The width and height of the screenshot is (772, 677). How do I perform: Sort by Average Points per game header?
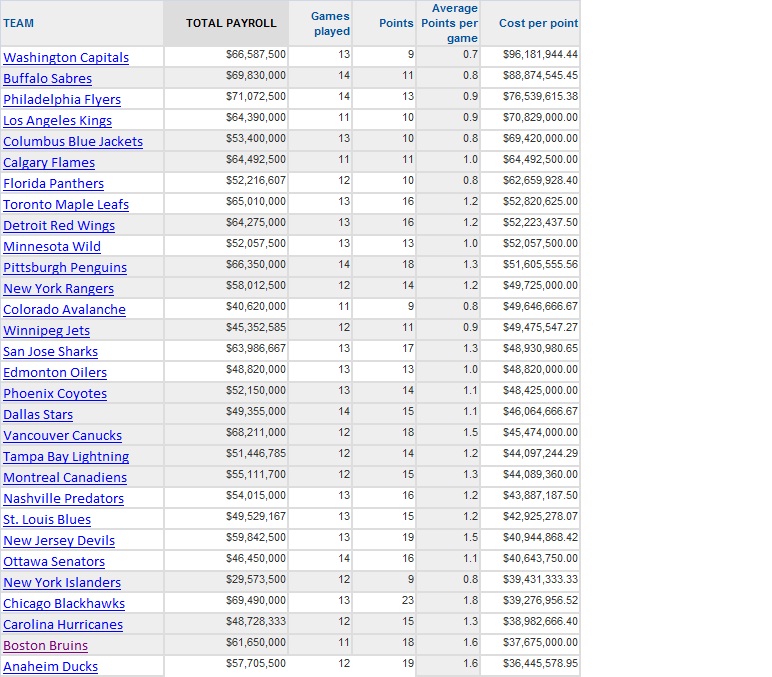pos(450,23)
